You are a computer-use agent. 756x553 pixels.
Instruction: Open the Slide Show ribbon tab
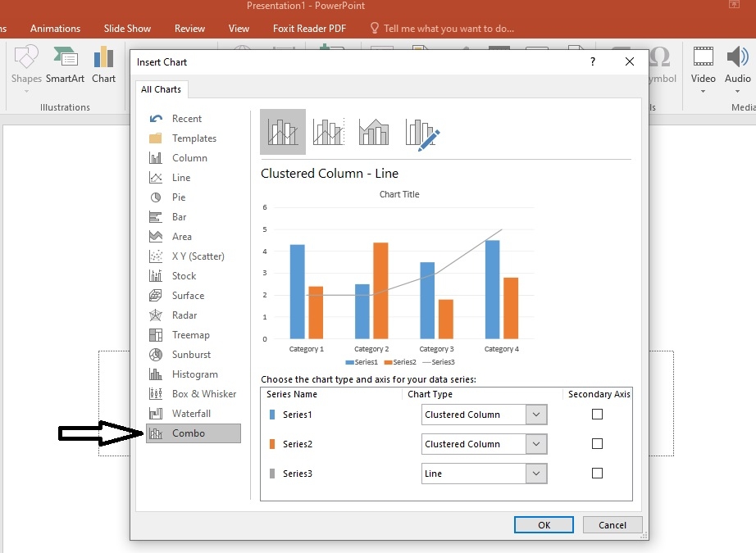pos(127,28)
